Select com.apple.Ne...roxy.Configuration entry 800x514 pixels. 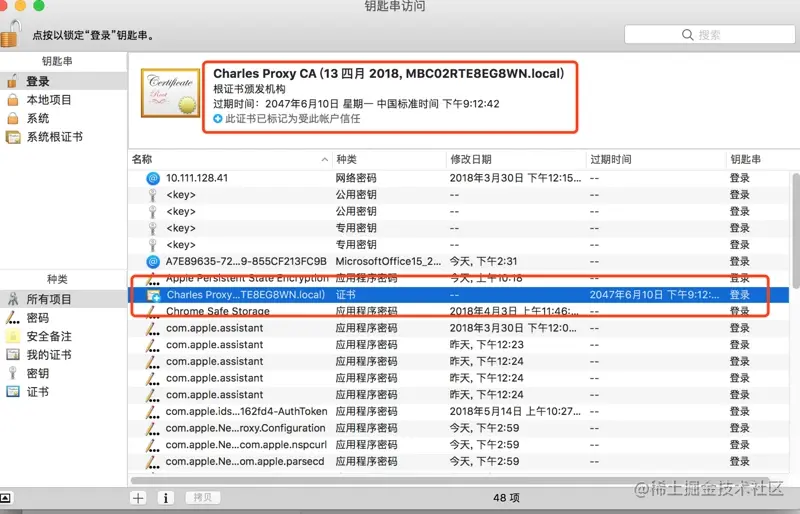[245, 428]
